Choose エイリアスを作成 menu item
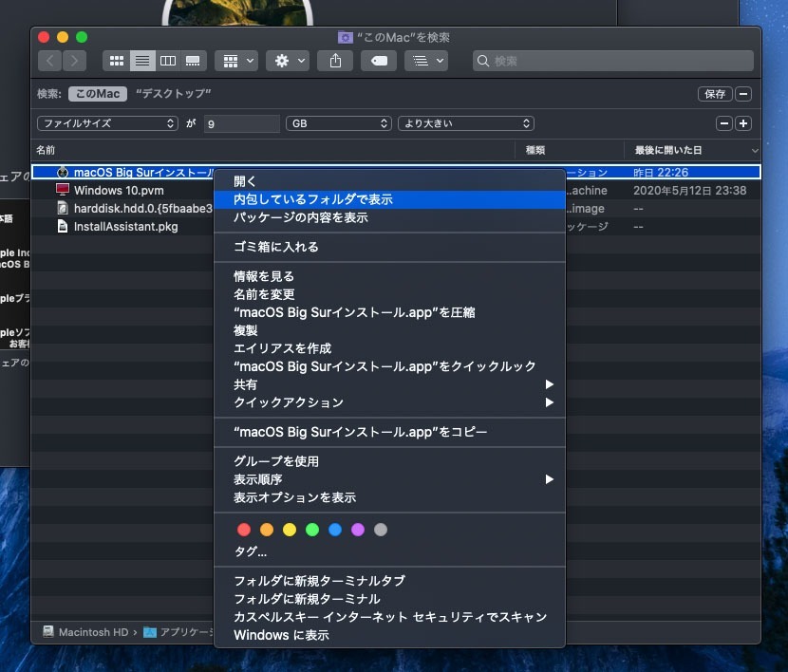Image resolution: width=788 pixels, height=672 pixels. tap(389, 348)
